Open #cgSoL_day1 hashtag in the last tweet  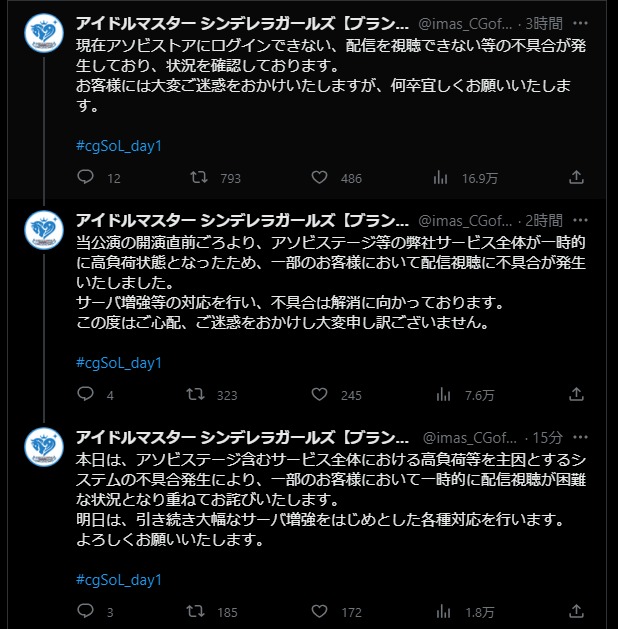(119, 580)
